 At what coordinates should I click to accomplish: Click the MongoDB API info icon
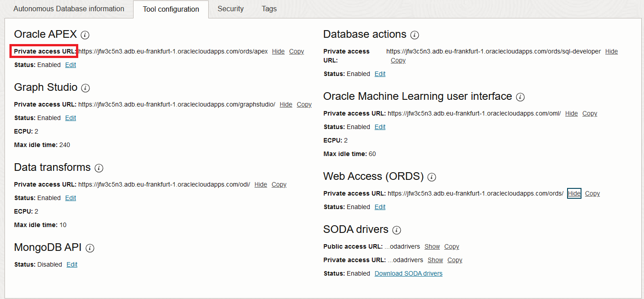90,248
